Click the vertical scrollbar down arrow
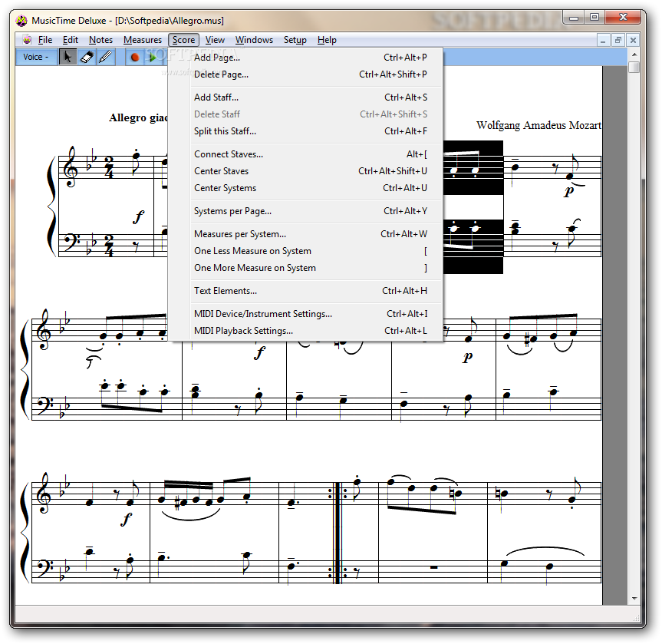This screenshot has height=644, width=662. click(x=634, y=599)
